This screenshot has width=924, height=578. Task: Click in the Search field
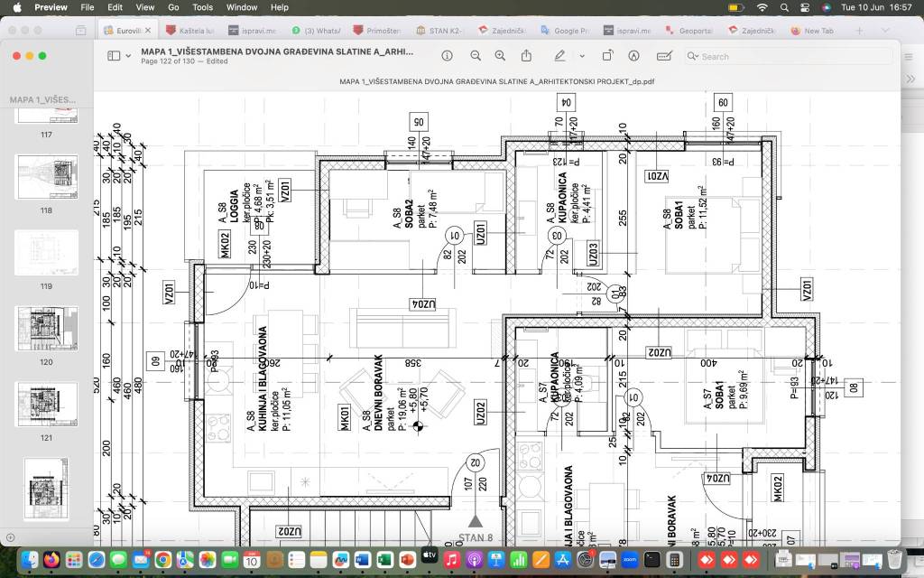[776, 56]
